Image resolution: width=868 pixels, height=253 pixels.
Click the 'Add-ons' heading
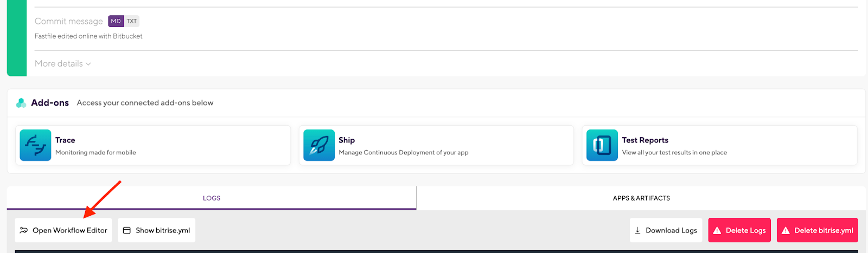[50, 102]
